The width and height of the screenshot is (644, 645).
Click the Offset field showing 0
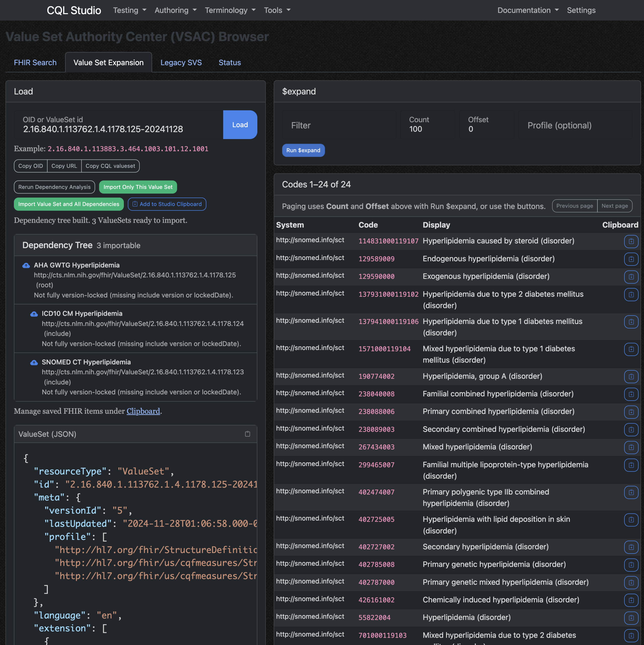486,124
